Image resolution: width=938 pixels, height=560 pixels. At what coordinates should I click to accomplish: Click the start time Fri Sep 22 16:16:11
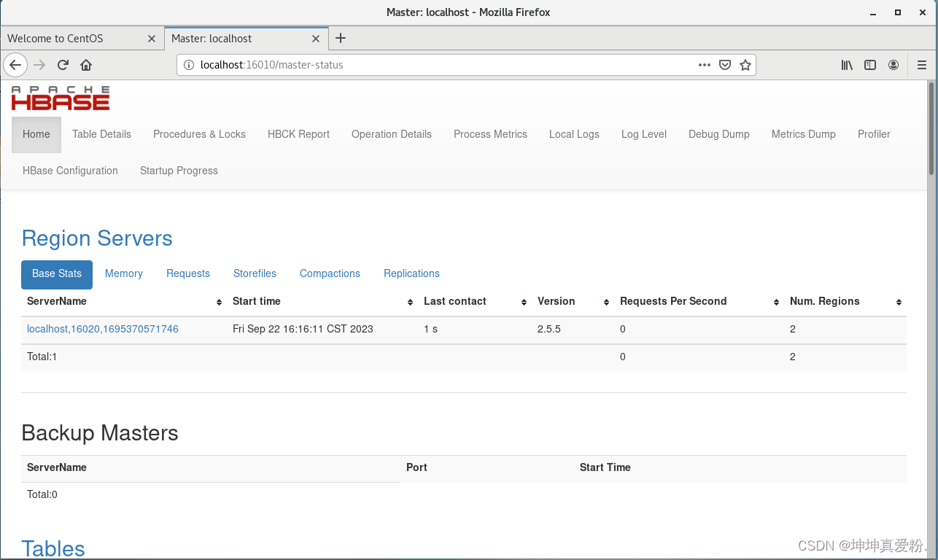click(303, 329)
